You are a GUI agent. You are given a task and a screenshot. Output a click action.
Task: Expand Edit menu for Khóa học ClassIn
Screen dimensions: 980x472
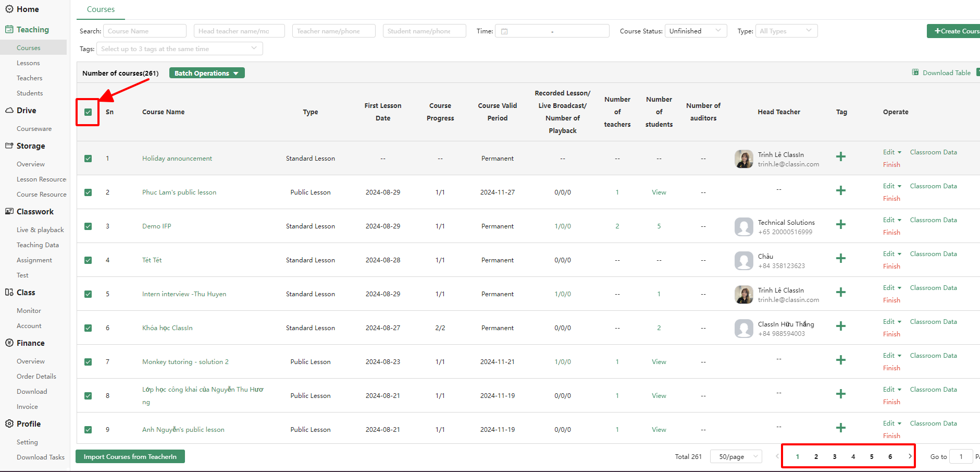click(x=892, y=322)
